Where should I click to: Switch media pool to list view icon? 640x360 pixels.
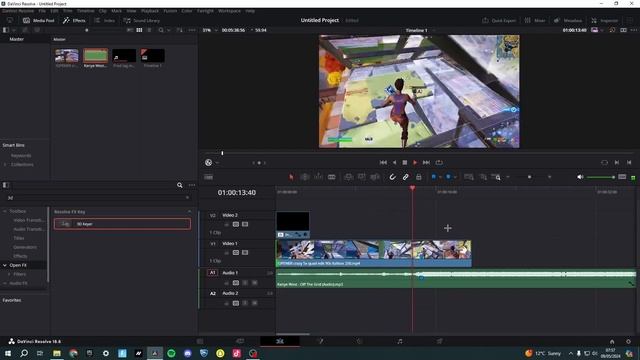[x=149, y=30]
